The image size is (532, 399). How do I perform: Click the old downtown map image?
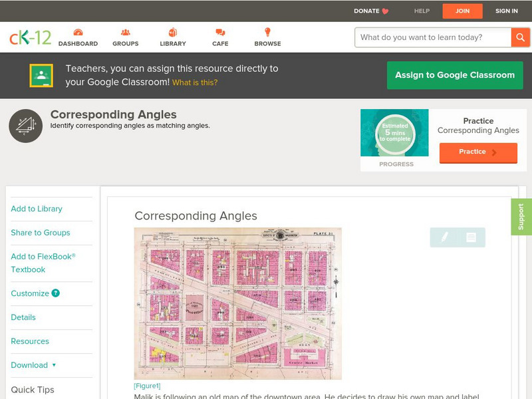(x=238, y=303)
